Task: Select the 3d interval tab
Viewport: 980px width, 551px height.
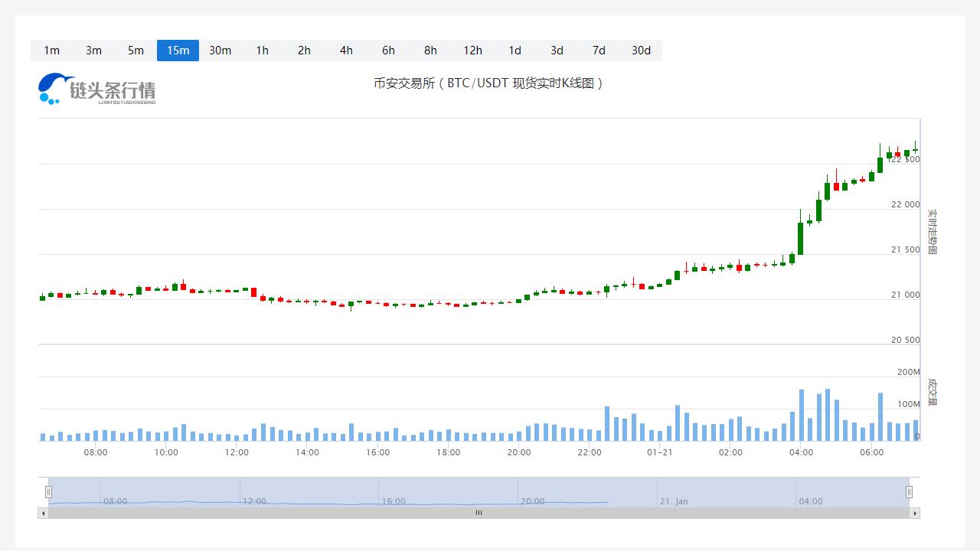Action: coord(557,51)
